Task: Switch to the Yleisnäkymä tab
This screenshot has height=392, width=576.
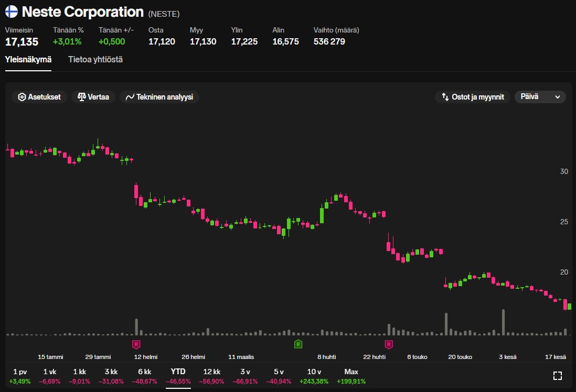Action: tap(28, 59)
